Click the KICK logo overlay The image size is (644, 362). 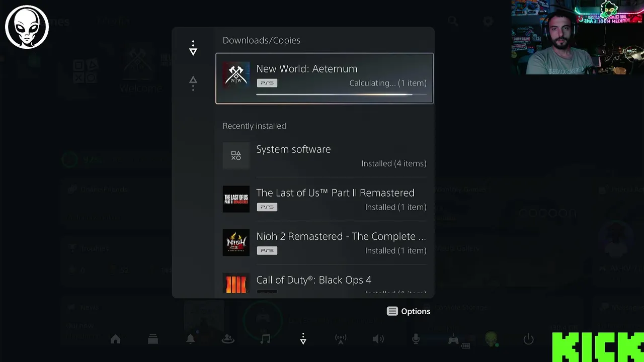click(598, 347)
